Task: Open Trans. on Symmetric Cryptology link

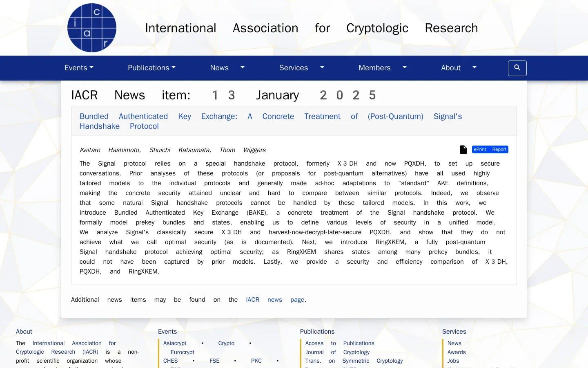Action: click(354, 361)
